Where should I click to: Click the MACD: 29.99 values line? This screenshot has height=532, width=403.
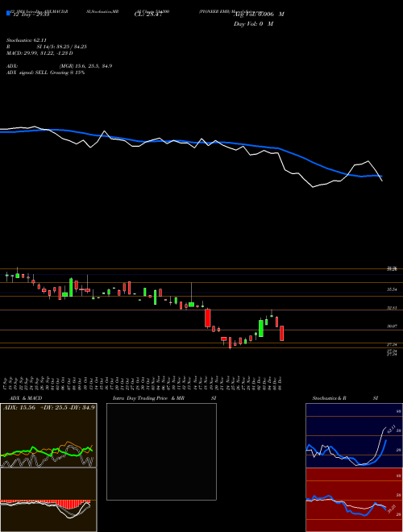[39, 53]
